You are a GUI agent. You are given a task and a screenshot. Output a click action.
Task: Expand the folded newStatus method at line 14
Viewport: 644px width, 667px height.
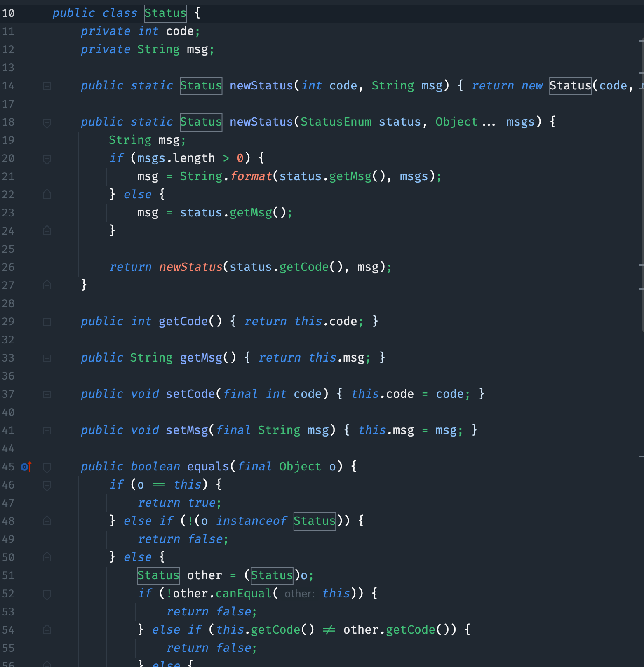(47, 86)
